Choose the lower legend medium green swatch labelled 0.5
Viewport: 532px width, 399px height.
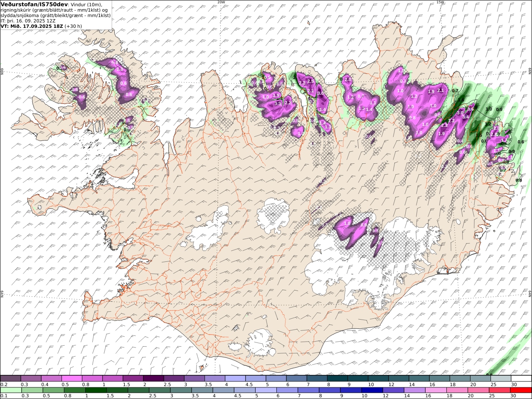click(x=54, y=390)
